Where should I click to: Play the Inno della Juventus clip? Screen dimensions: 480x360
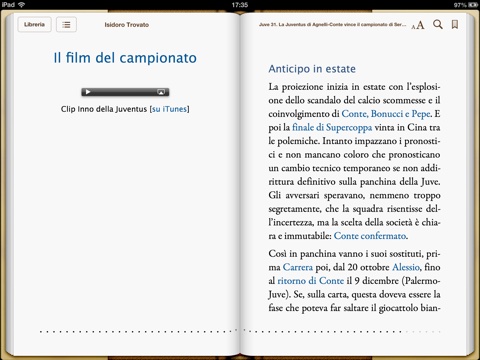click(87, 92)
